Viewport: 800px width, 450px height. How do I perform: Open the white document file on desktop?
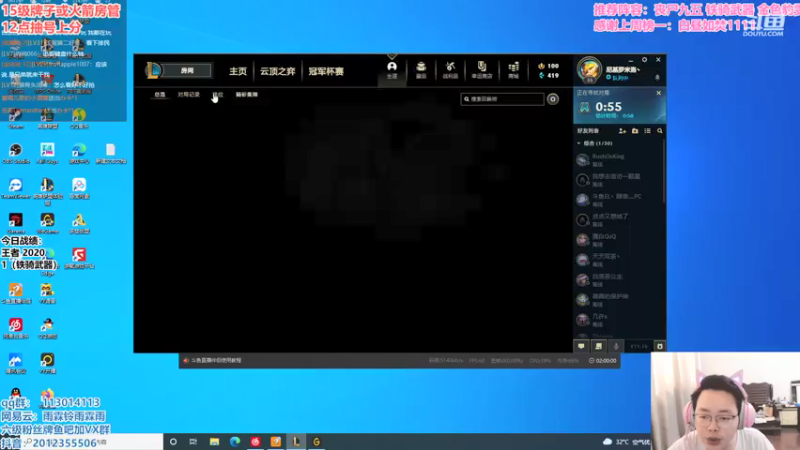[110, 153]
